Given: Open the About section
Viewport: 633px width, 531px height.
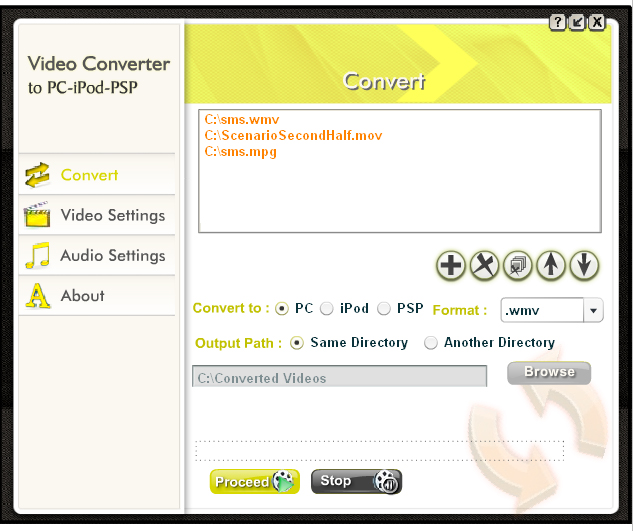Looking at the screenshot, I should pyautogui.click(x=97, y=296).
